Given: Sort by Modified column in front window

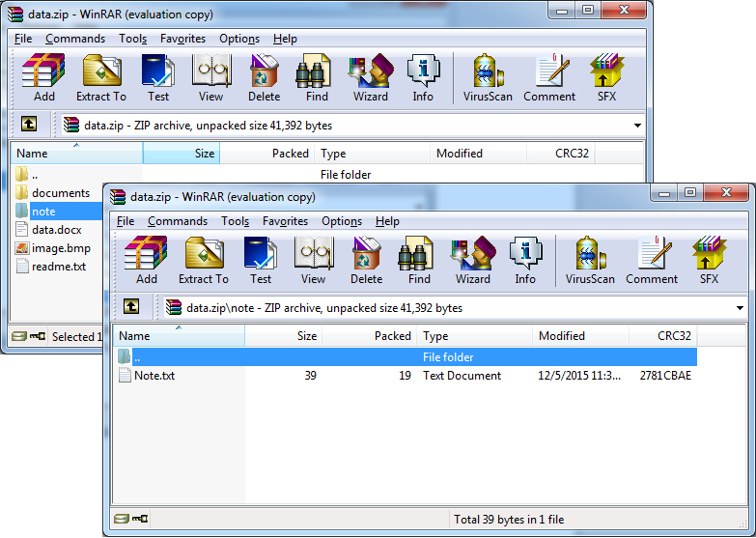Looking at the screenshot, I should (580, 335).
